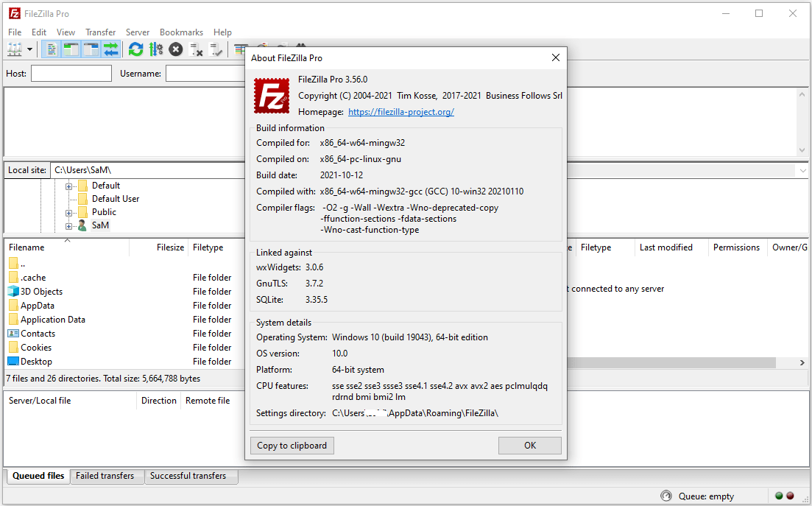The height and width of the screenshot is (506, 812).
Task: Click the Copy to clipboard button
Action: 292,446
